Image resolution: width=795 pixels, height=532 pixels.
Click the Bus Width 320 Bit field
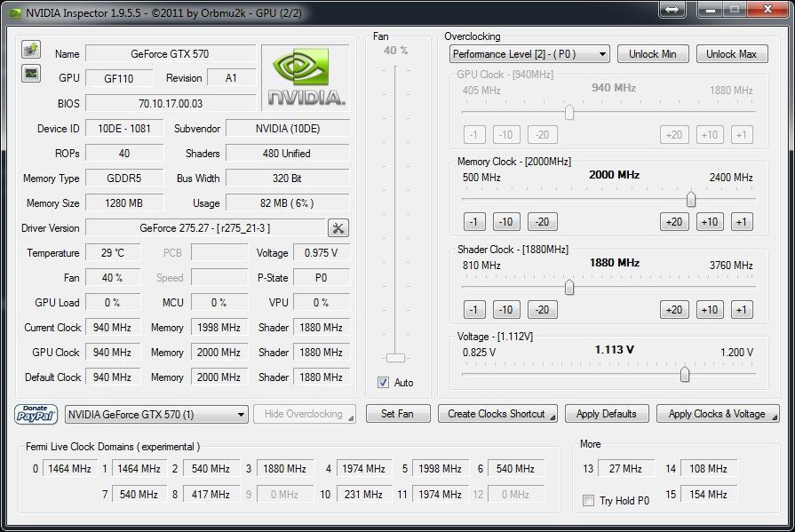tap(288, 178)
